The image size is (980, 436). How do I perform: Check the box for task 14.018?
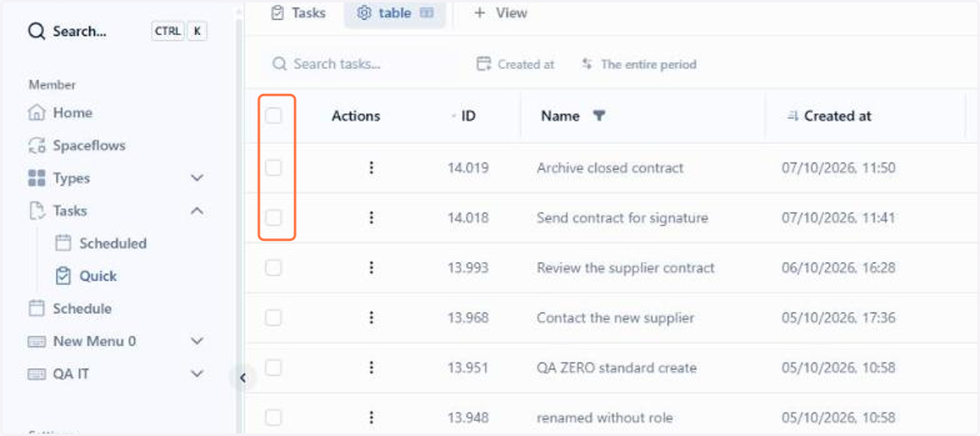point(274,217)
